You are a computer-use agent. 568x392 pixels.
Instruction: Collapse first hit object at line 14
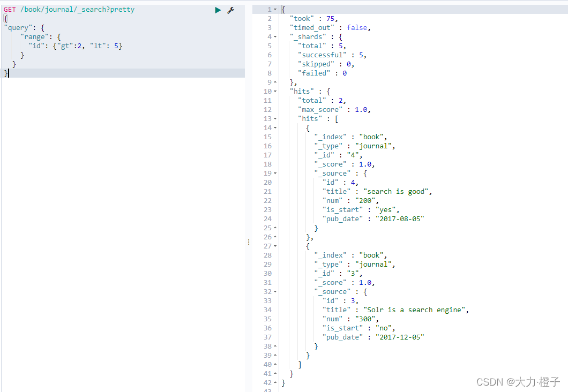point(275,128)
